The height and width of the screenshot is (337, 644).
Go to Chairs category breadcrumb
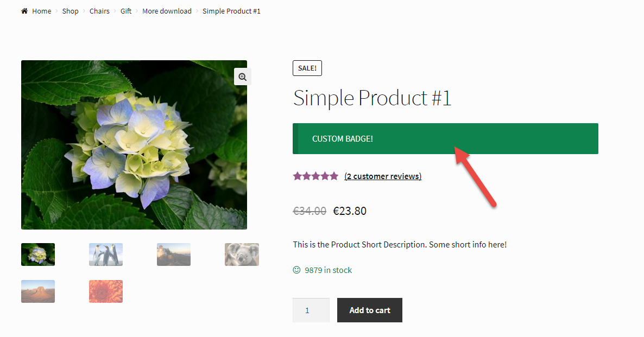(x=99, y=11)
